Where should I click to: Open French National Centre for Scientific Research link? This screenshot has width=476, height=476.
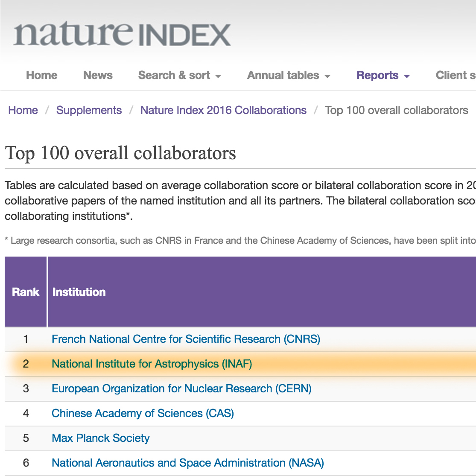(x=186, y=339)
